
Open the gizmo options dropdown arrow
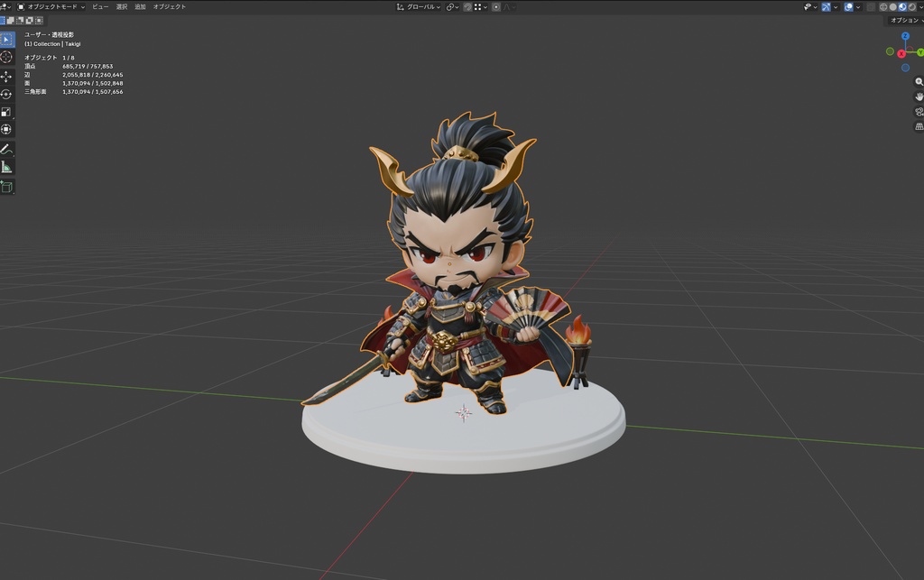(x=836, y=7)
